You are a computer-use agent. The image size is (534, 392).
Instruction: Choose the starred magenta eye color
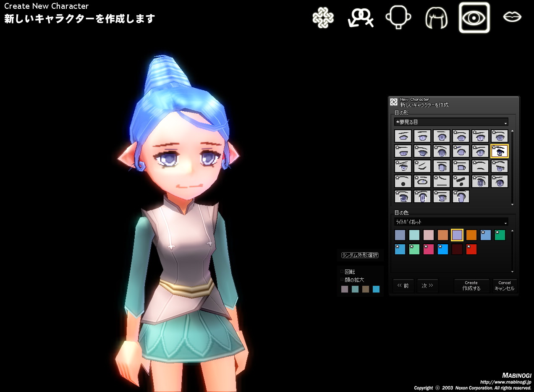click(429, 249)
